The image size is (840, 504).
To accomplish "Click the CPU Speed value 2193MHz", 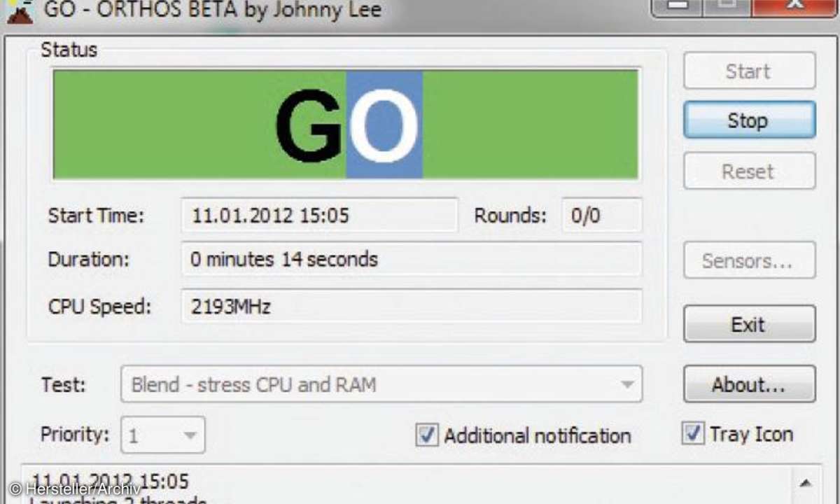I will pos(412,306).
